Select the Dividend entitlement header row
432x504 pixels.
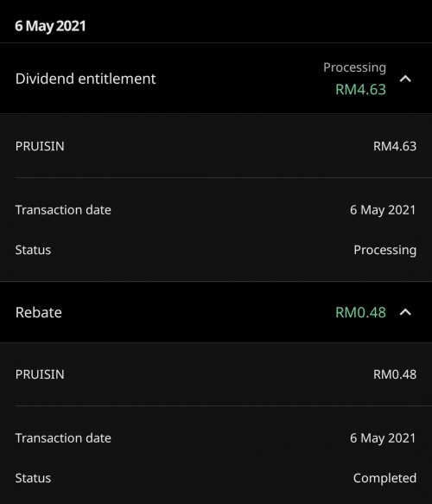coord(216,79)
